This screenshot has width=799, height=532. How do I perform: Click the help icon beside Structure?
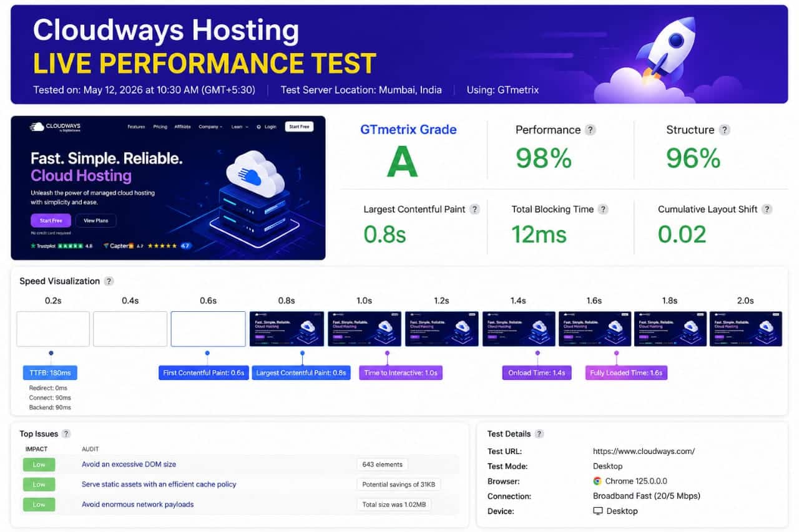724,130
